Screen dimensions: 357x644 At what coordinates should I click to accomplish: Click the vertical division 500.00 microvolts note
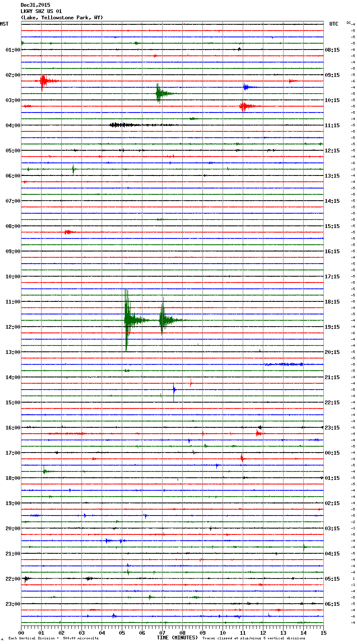click(x=53, y=639)
